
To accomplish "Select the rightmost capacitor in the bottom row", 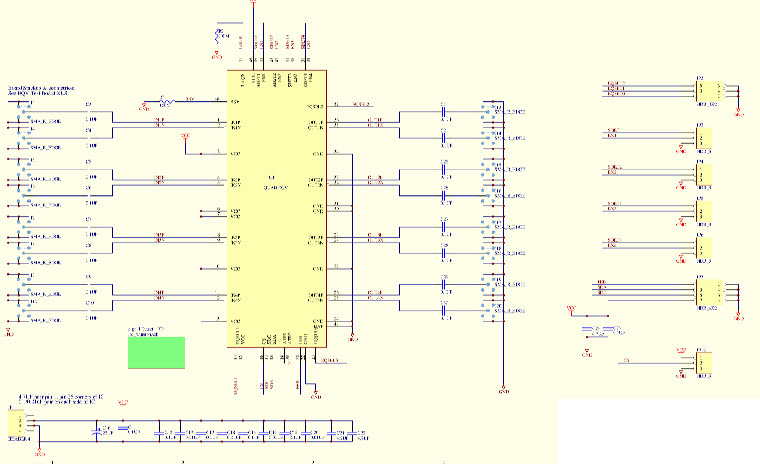I will tap(358, 434).
